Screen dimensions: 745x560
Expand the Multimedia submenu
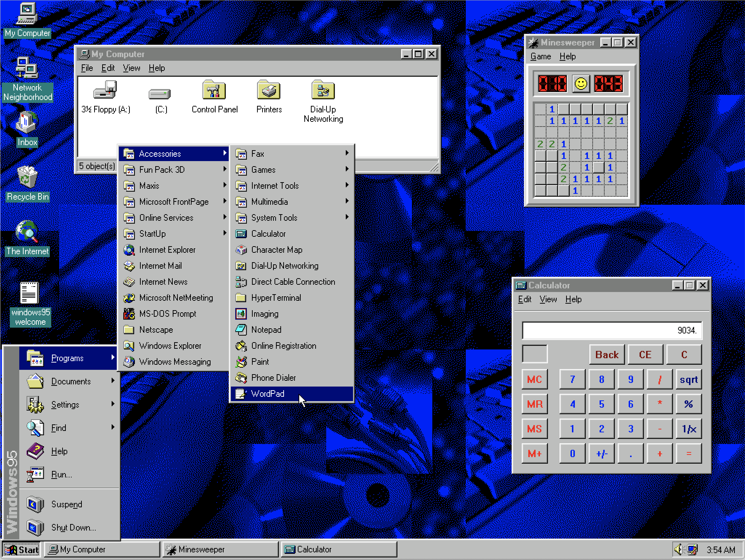tap(270, 201)
